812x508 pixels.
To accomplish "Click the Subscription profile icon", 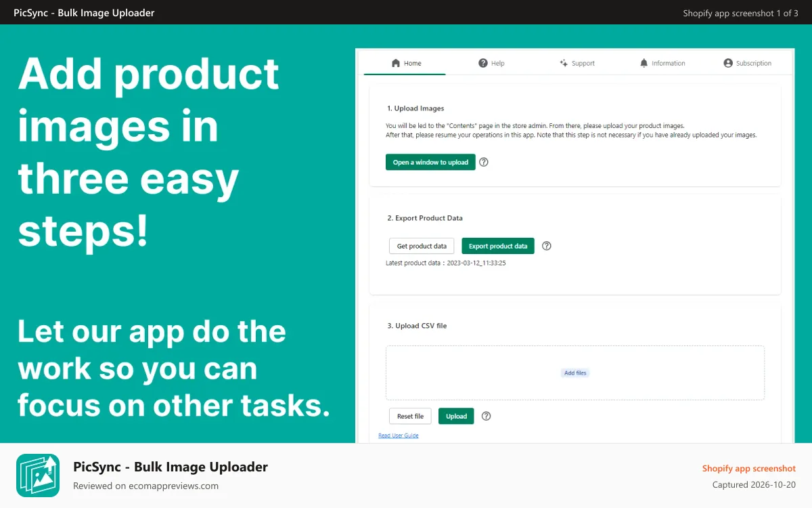I will 728,63.
